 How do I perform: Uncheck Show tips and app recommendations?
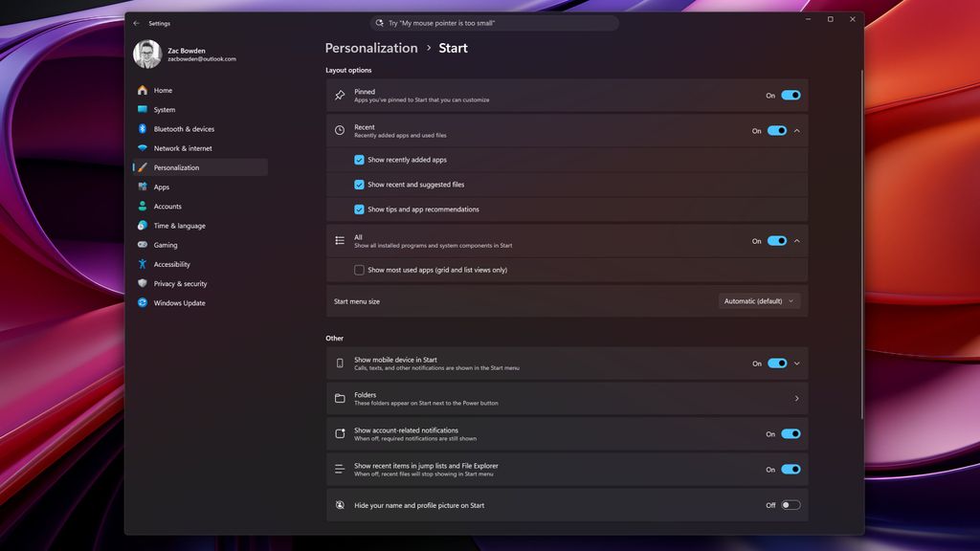coord(359,209)
